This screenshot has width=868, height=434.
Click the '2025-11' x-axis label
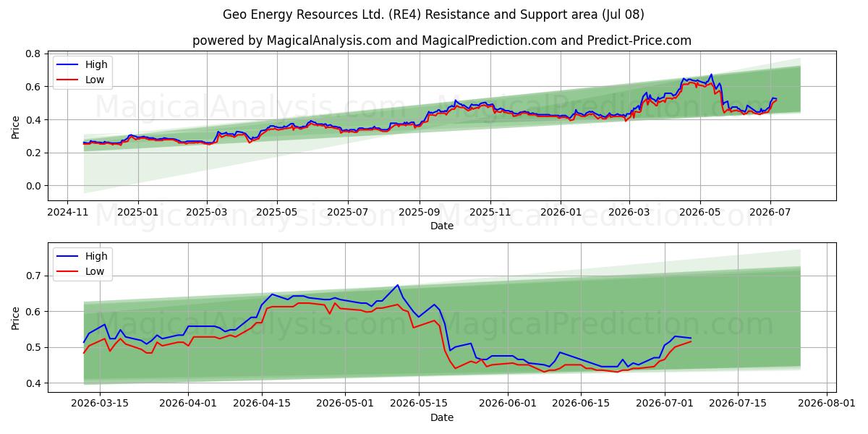pyautogui.click(x=490, y=212)
